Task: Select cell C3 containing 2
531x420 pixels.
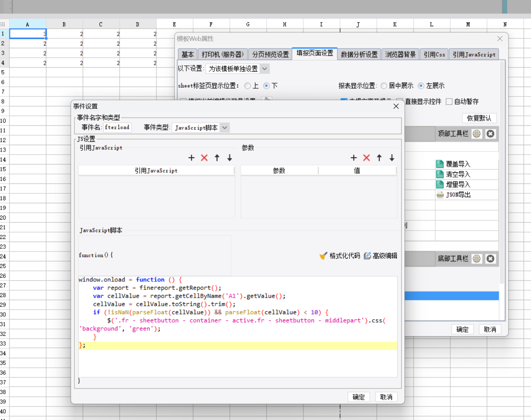Action: [101, 53]
